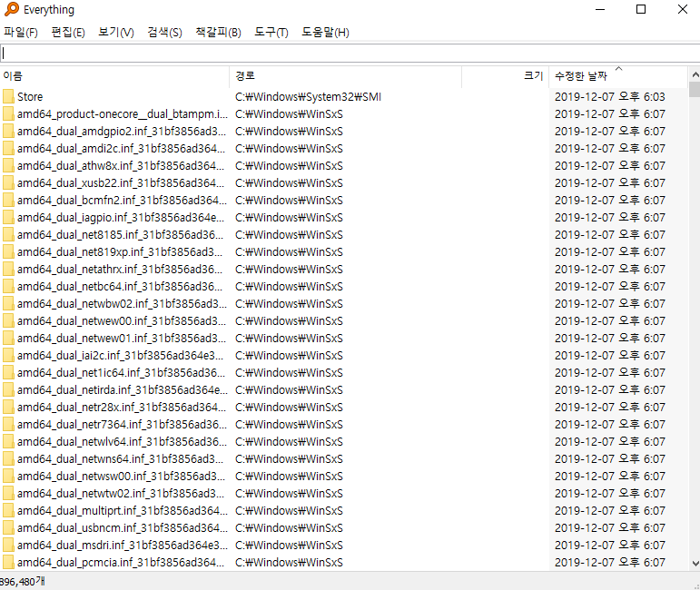Click the name amd64_dual_multiprt.inf
Viewport: 700px width, 590px height.
coord(123,511)
